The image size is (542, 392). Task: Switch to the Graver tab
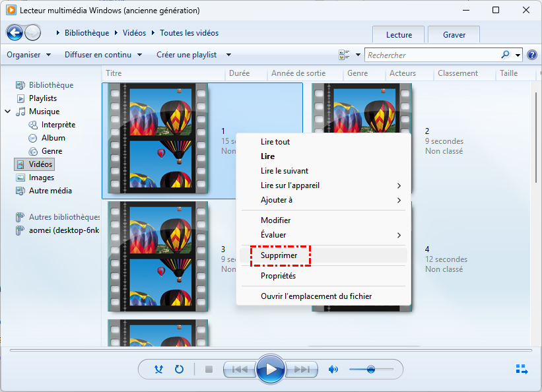click(454, 35)
